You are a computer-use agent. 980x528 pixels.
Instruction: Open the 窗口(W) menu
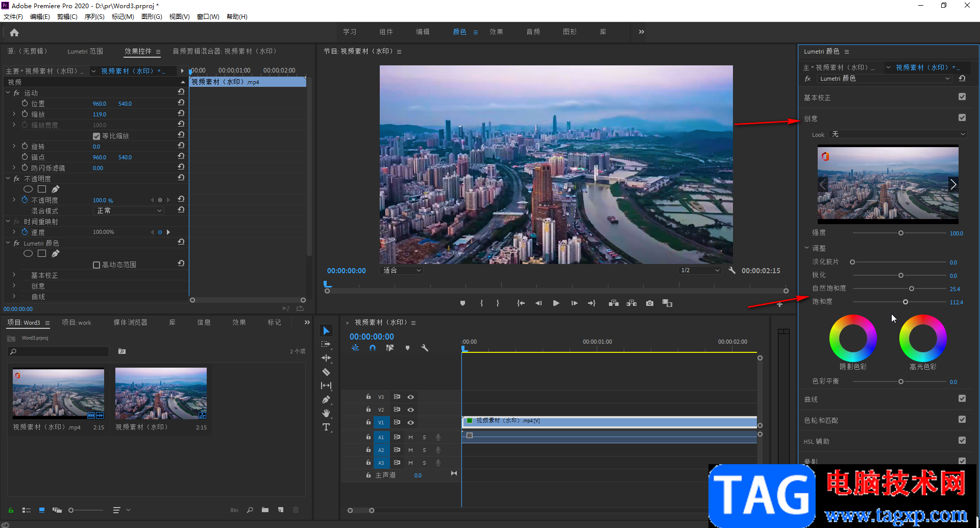coord(208,17)
